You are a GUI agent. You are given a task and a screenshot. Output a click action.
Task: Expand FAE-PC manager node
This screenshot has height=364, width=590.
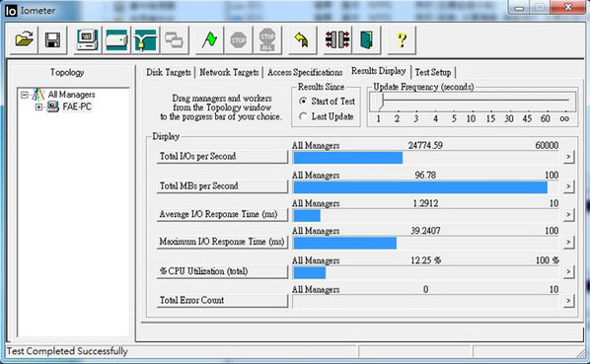[x=38, y=108]
